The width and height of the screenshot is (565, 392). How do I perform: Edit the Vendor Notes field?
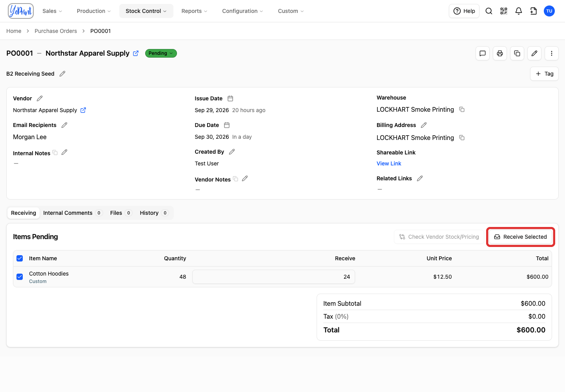point(245,179)
